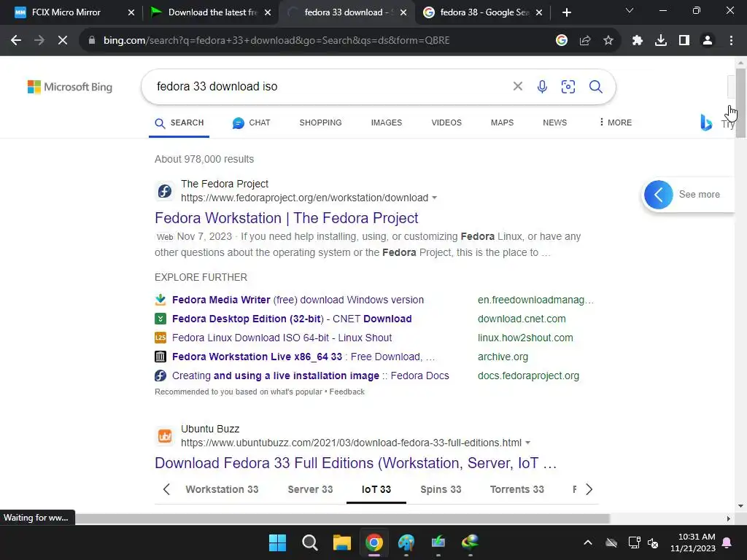Select the Torrents 33 tab

[x=517, y=489]
